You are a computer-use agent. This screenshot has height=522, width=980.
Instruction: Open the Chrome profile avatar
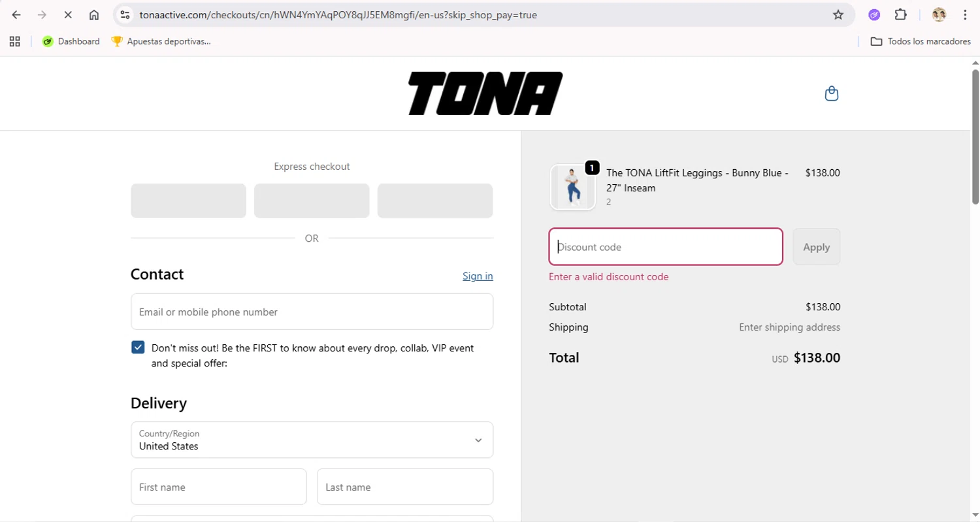click(x=939, y=15)
